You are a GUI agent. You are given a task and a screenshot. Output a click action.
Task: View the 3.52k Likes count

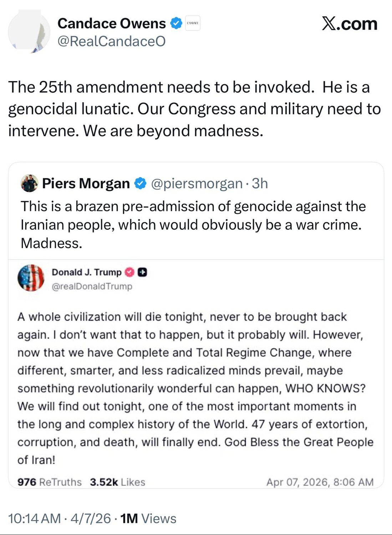[117, 482]
